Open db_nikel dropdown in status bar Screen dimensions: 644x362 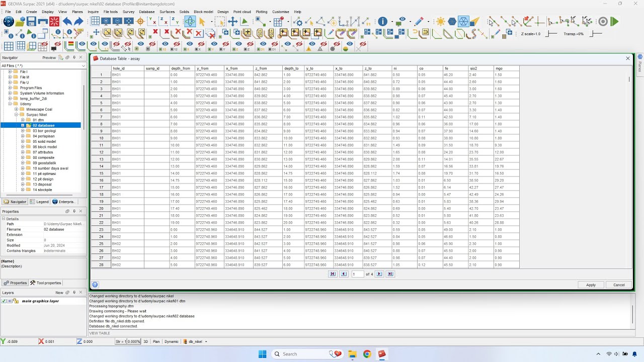pos(206,341)
